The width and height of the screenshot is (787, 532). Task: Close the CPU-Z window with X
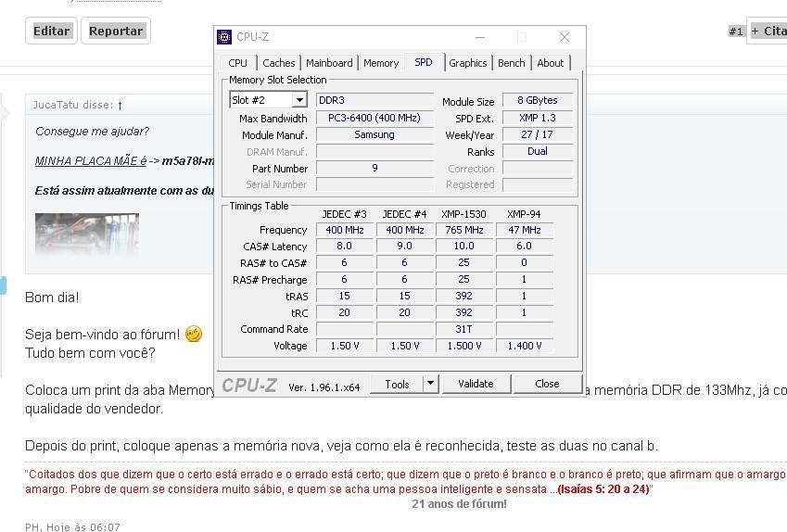[x=565, y=37]
